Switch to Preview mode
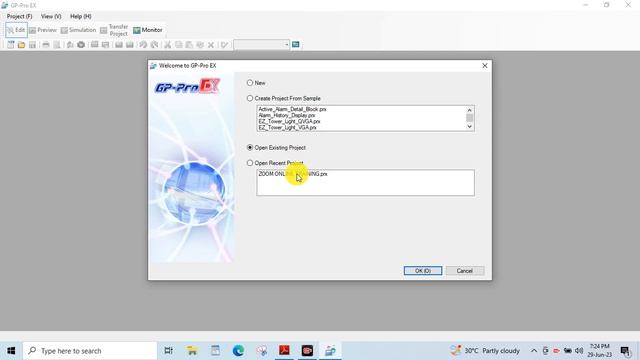This screenshot has width=640, height=360. pyautogui.click(x=43, y=30)
